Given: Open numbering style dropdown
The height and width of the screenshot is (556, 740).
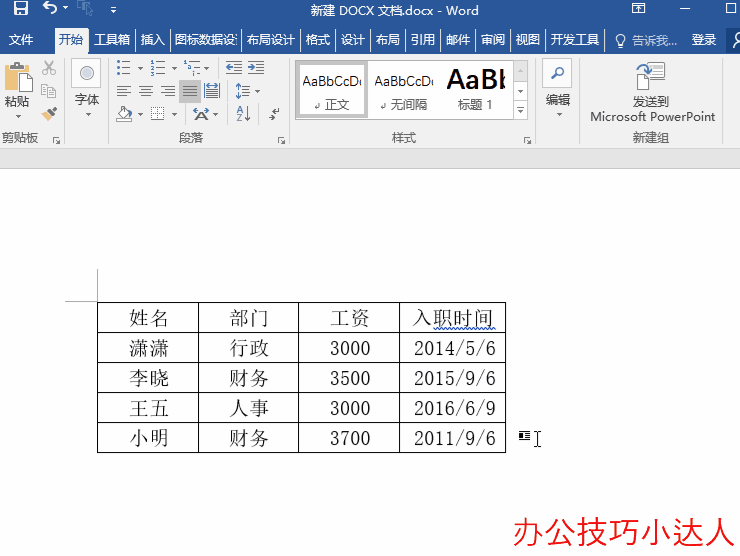Looking at the screenshot, I should pos(174,68).
